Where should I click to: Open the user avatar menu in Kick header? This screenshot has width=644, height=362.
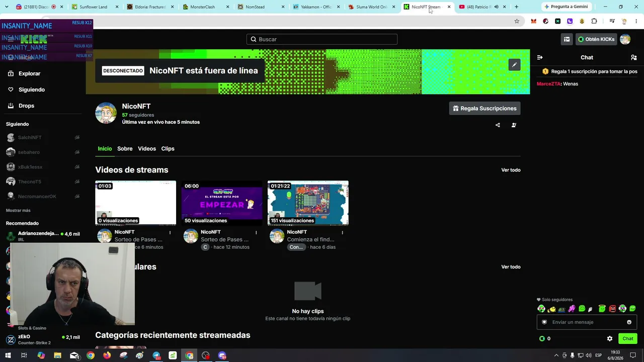tap(625, 39)
